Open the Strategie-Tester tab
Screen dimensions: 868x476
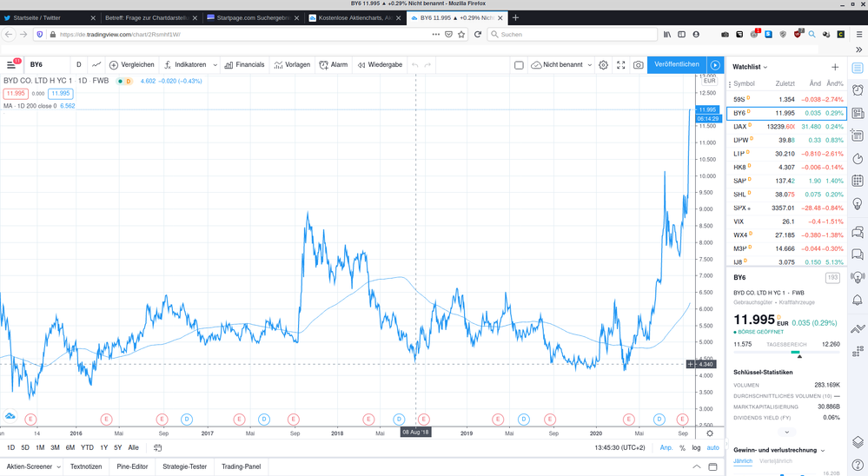point(185,466)
